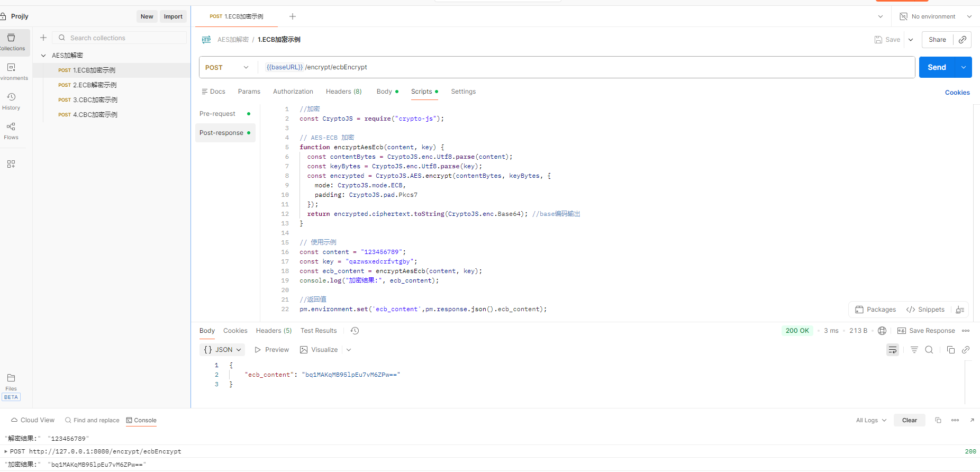
Task: Open the configure sidebar grid icon
Action: (11, 164)
